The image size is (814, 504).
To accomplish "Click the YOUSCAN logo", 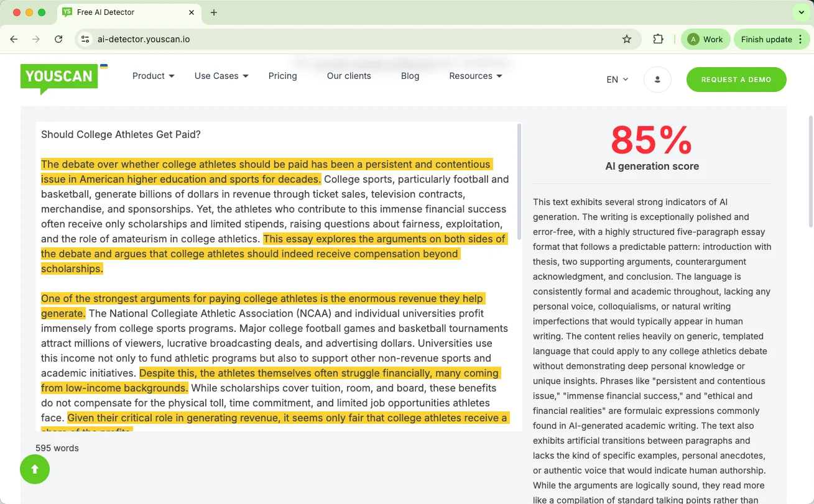I will coord(58,76).
